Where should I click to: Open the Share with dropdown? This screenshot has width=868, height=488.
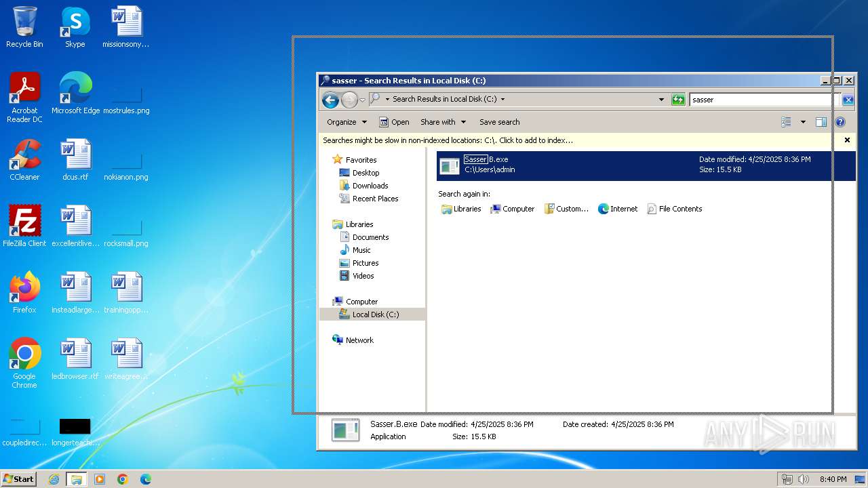pyautogui.click(x=443, y=122)
